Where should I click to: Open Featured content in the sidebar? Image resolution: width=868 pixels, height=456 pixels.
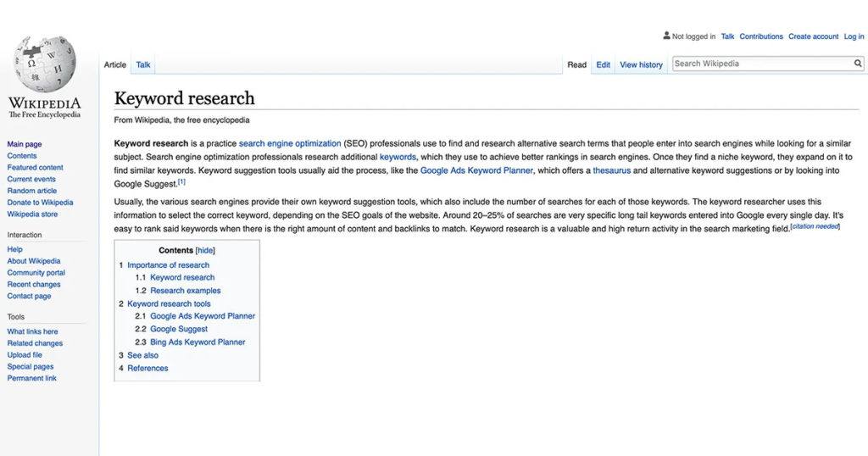(x=35, y=167)
